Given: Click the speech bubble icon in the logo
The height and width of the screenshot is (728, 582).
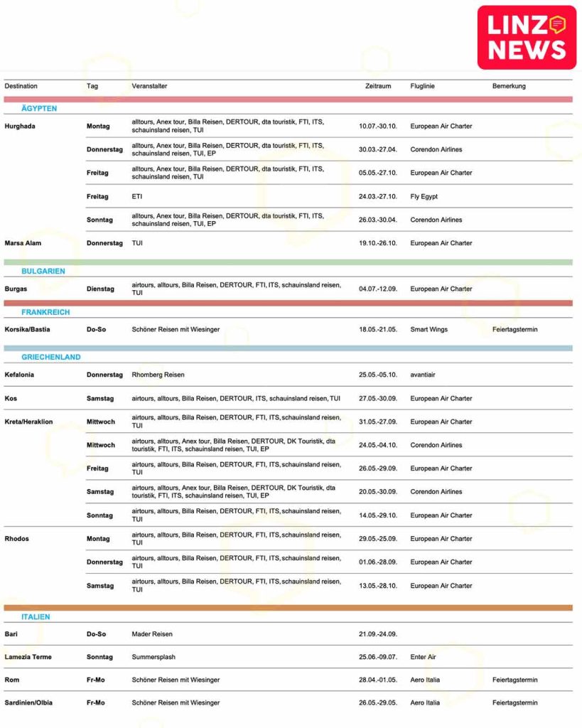Looking at the screenshot, I should 558,25.
